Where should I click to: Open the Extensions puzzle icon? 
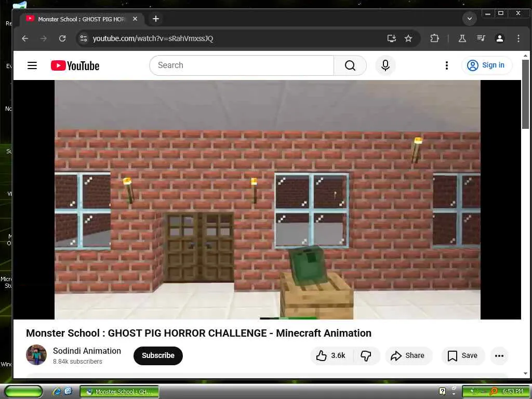pos(435,38)
